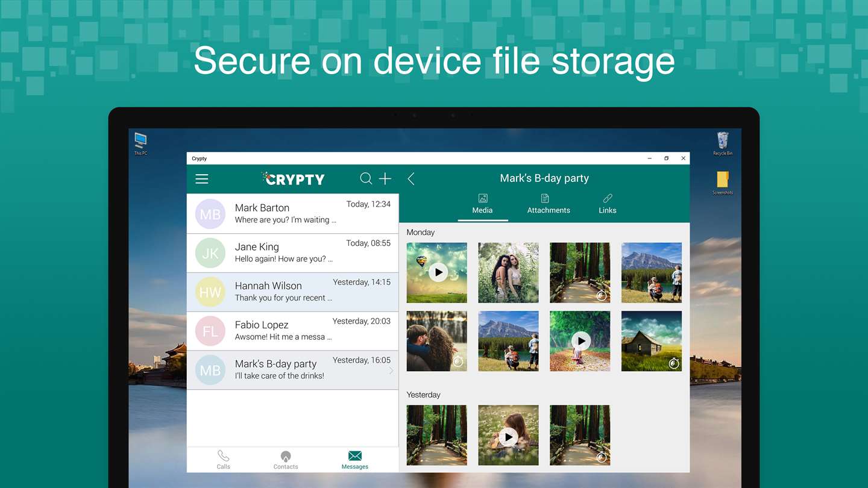Minimize the Crypty window

[650, 158]
